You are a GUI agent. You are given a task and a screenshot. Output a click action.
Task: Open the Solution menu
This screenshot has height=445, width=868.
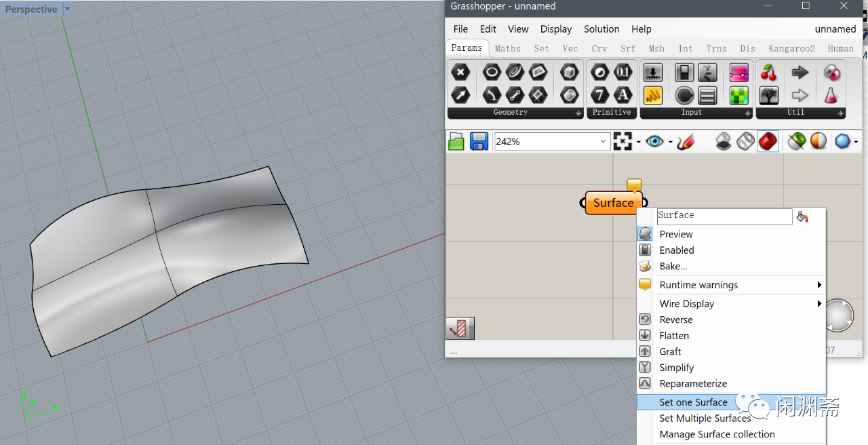pyautogui.click(x=601, y=29)
